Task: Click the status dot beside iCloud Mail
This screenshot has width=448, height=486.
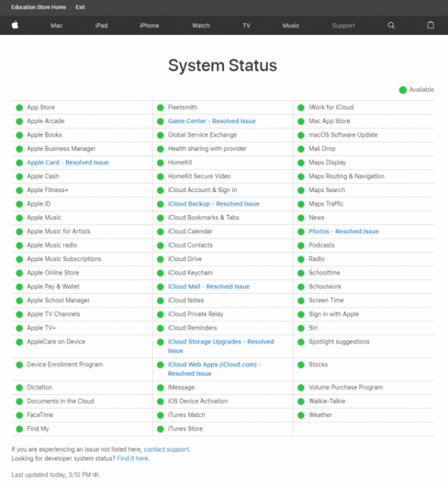Action: pyautogui.click(x=160, y=287)
